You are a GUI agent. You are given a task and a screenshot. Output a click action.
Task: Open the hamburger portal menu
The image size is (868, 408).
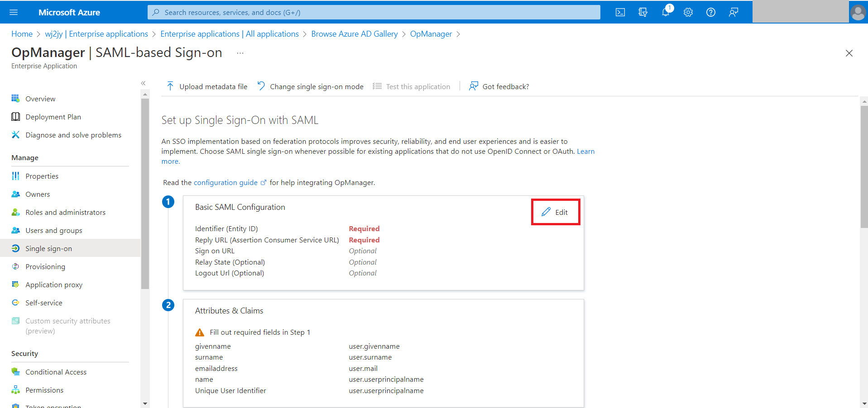click(14, 12)
